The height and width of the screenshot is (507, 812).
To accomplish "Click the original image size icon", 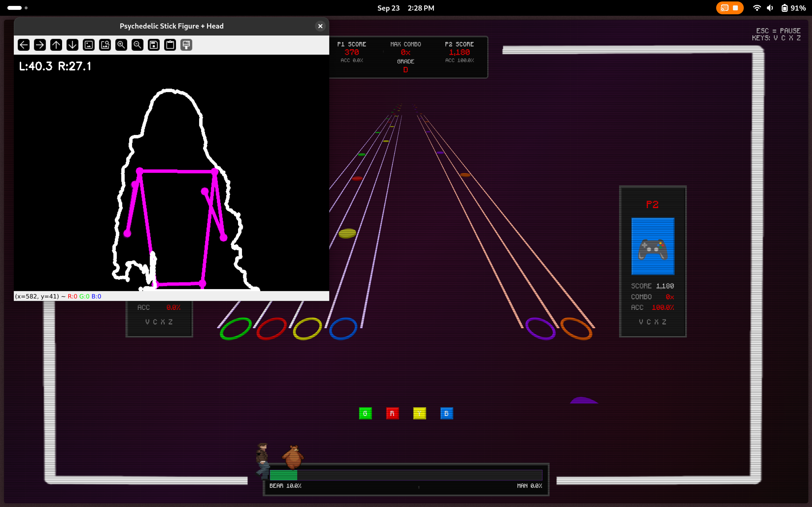I will pos(89,45).
